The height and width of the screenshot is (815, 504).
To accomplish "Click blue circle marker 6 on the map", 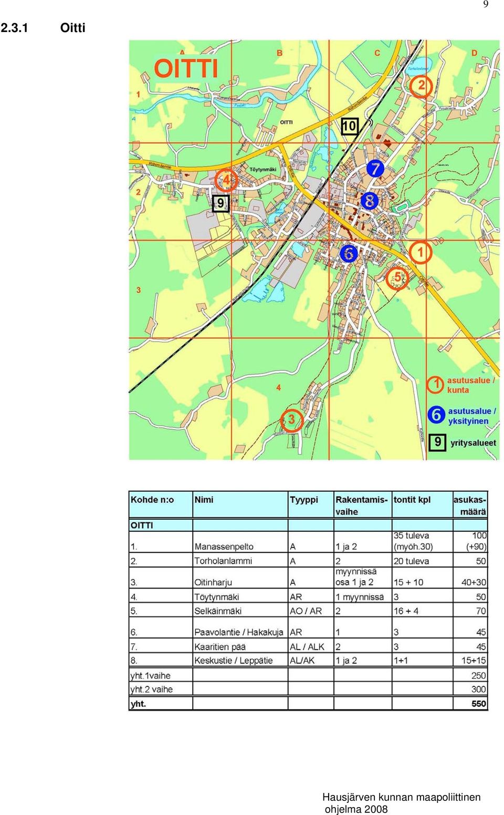I will point(348,253).
